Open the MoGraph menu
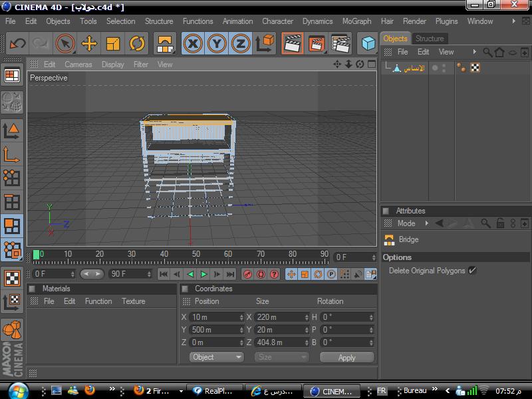Screen dimensions: 532x399 pos(356,21)
